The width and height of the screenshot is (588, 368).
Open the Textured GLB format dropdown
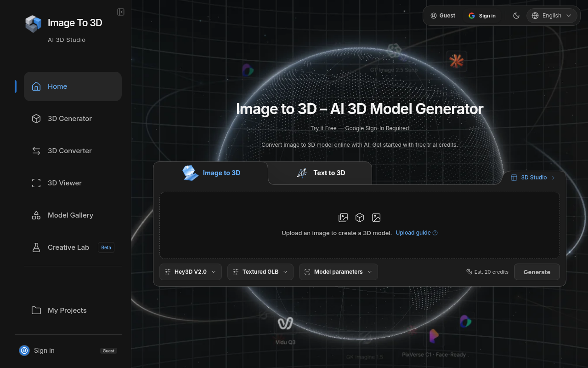click(x=260, y=272)
